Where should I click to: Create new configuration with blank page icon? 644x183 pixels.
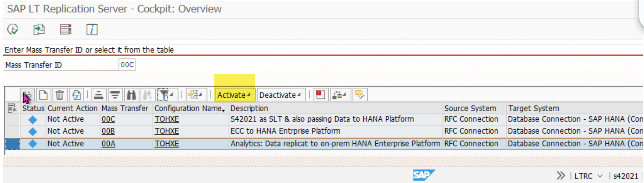tap(44, 95)
